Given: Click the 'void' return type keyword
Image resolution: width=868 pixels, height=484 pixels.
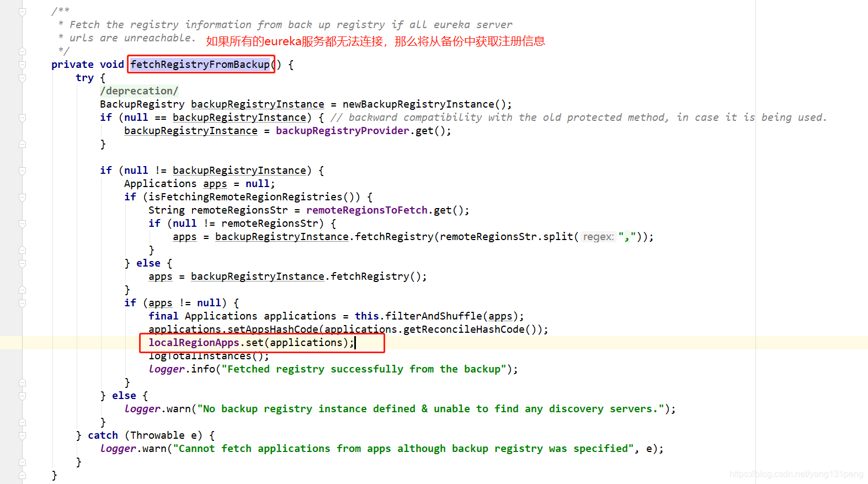Looking at the screenshot, I should click(x=112, y=65).
